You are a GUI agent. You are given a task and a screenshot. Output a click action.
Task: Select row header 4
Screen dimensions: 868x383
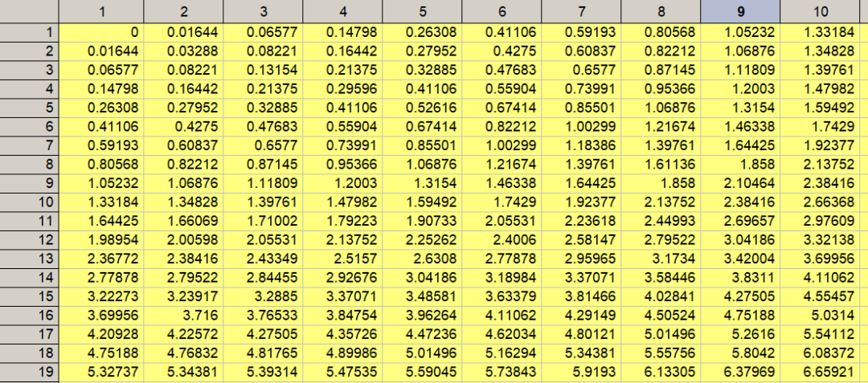[30, 89]
